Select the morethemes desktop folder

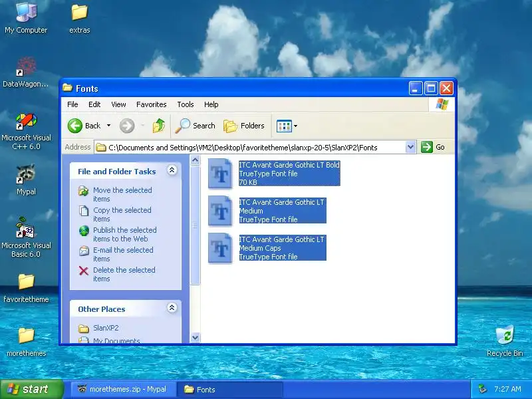tap(26, 341)
